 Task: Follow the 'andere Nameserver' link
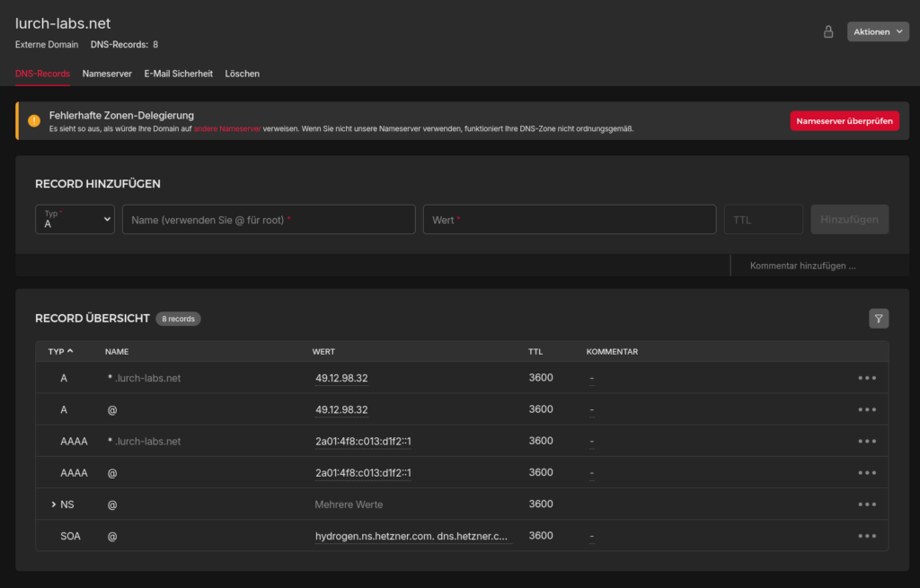227,129
